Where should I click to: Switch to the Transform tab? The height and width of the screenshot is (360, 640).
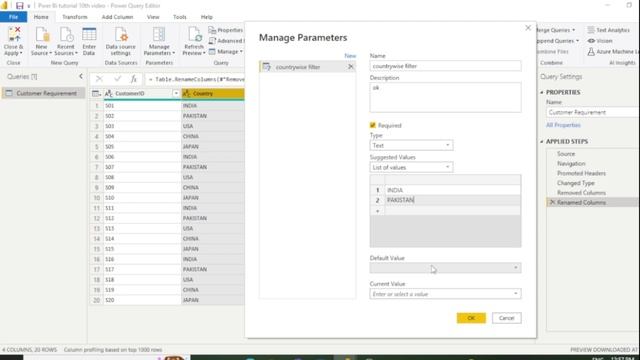75,17
